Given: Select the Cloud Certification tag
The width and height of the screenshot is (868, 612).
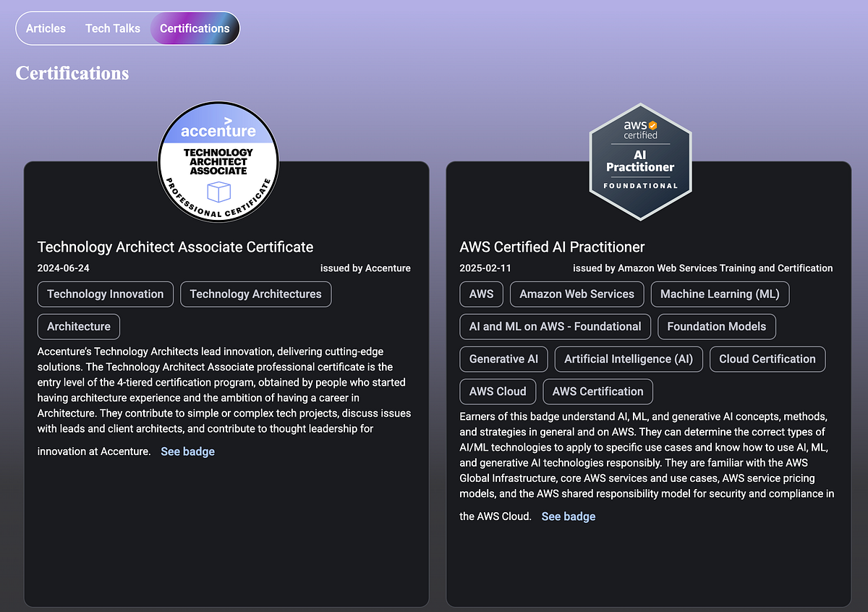Looking at the screenshot, I should tap(767, 359).
